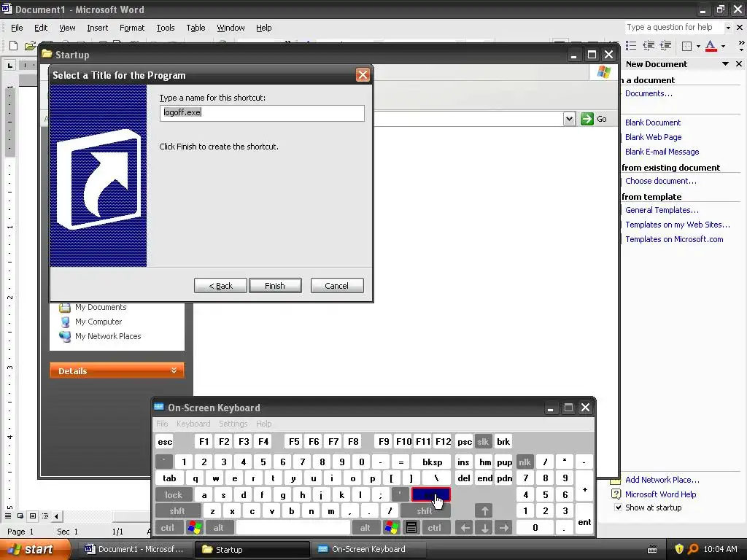Open My Documents in the Startup sidebar
Screen dimensions: 747x560
click(101, 307)
